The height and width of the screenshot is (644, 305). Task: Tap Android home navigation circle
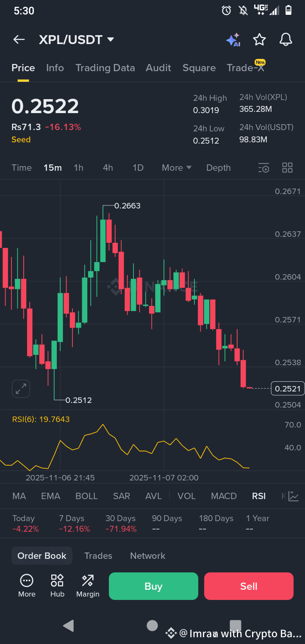tap(152, 625)
